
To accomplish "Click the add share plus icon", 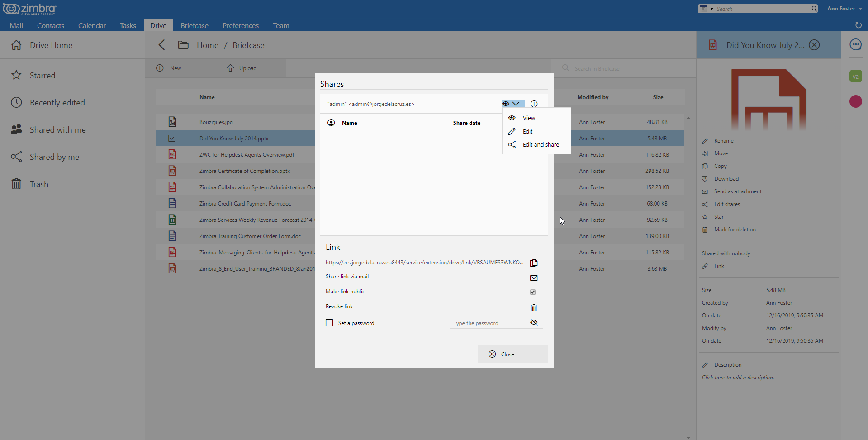I will 534,104.
